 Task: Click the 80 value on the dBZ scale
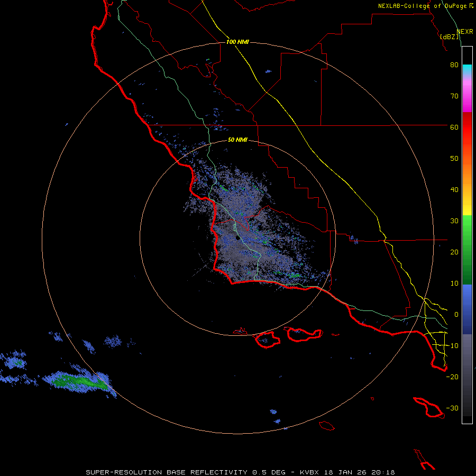point(454,65)
